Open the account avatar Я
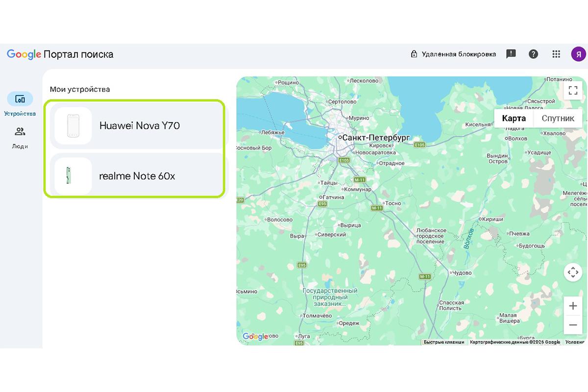The width and height of the screenshot is (588, 392). pos(578,54)
